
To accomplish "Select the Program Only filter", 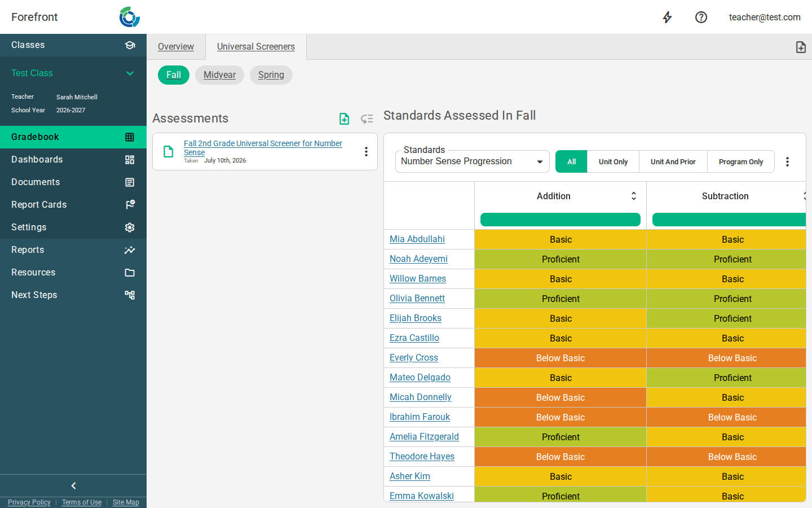I will 740,161.
